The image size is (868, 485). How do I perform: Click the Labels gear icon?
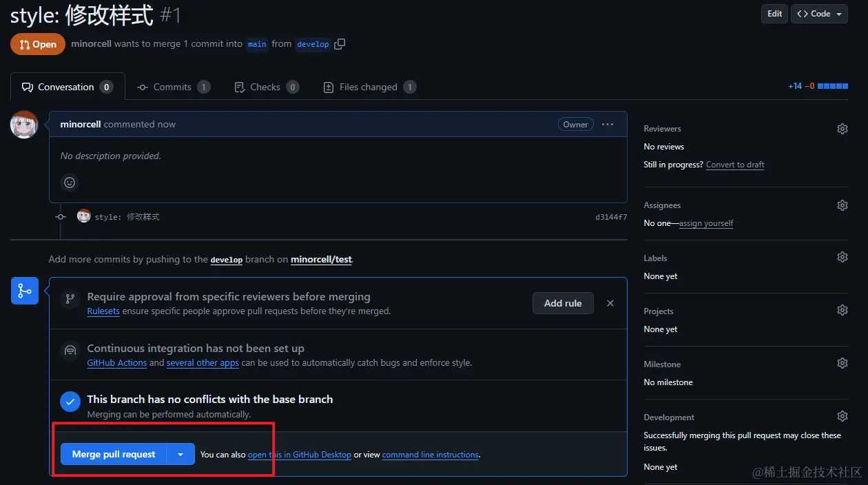point(842,257)
